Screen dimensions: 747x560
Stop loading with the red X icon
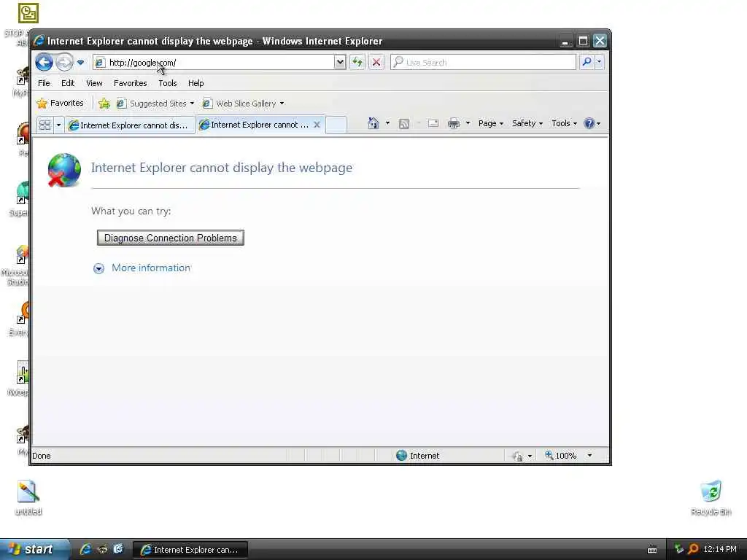(x=376, y=62)
